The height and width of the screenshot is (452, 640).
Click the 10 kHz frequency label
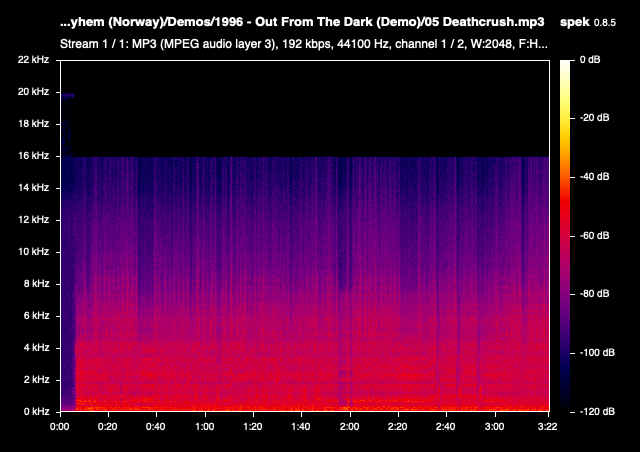33,252
